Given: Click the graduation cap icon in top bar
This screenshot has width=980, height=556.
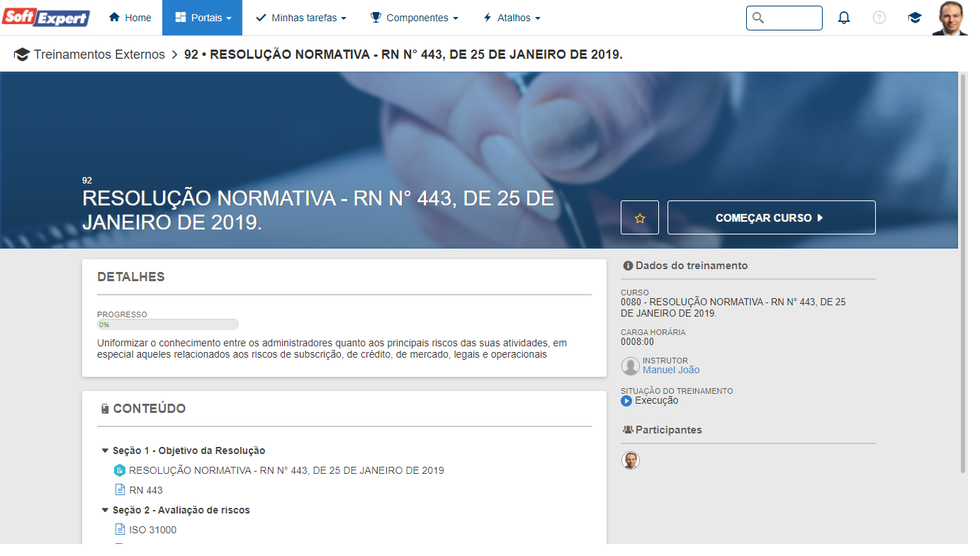Looking at the screenshot, I should pyautogui.click(x=914, y=18).
